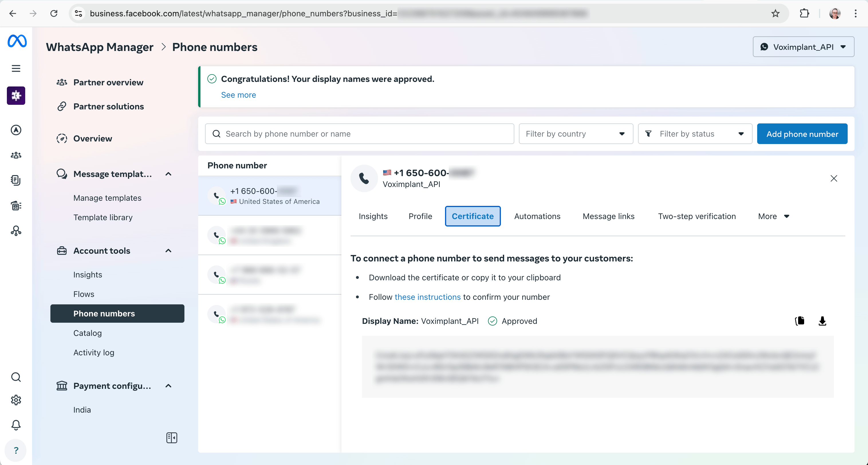Download the certificate file
The image size is (868, 465).
pos(822,321)
